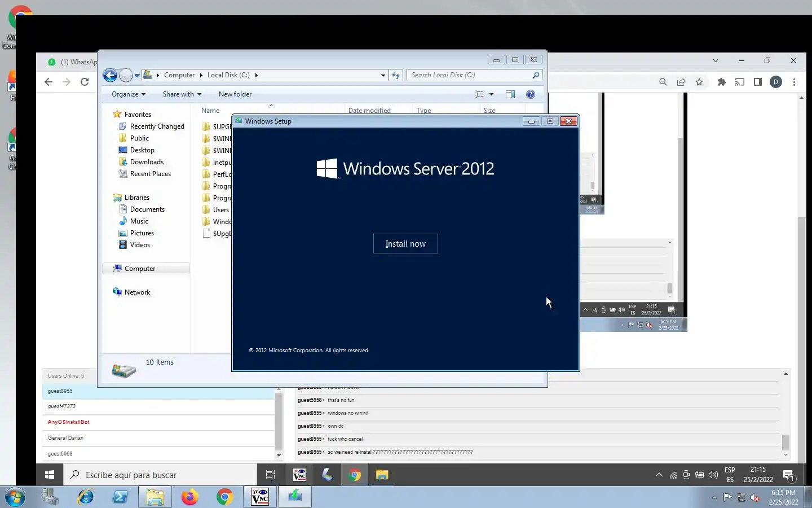Click the battery icon in Windows 10 tray
The image size is (812, 508).
(x=700, y=475)
